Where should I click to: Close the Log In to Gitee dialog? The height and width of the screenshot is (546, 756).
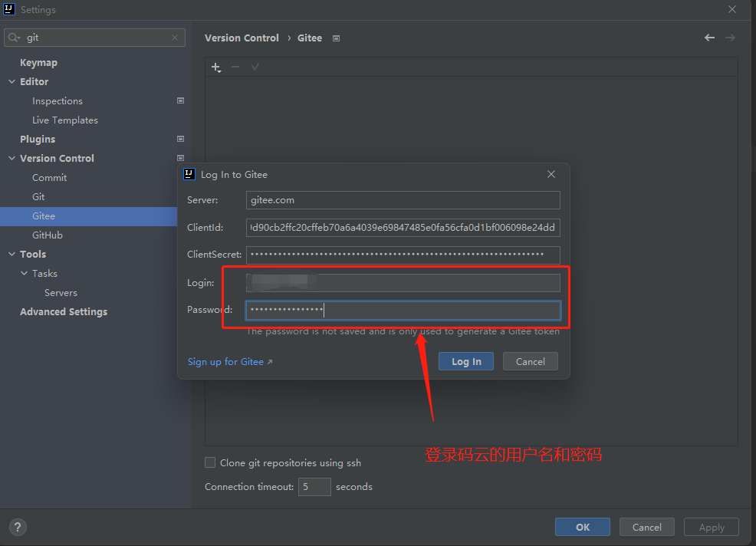[551, 174]
